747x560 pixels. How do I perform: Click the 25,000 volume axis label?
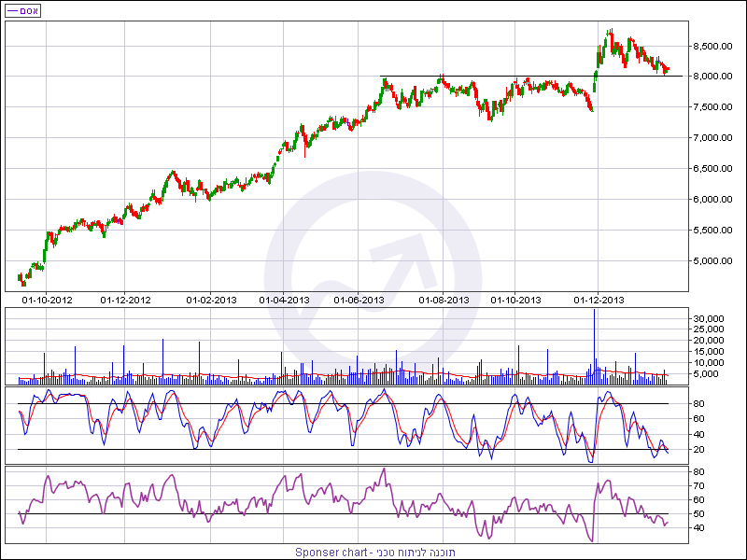(709, 329)
